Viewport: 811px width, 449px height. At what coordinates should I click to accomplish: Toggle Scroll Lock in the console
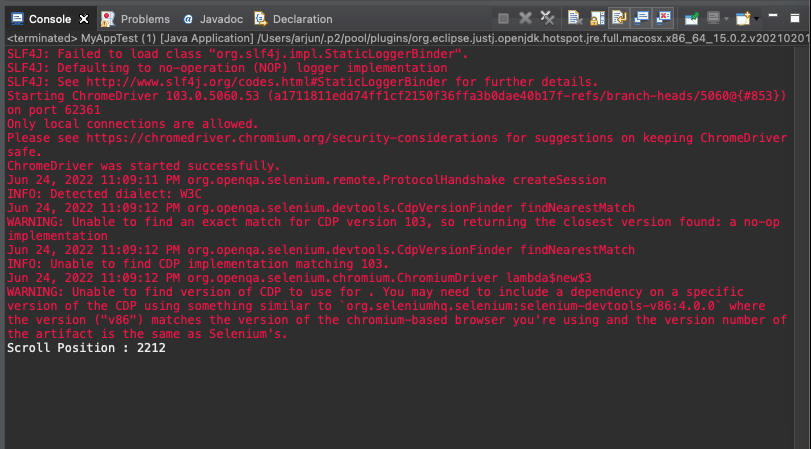tap(597, 19)
